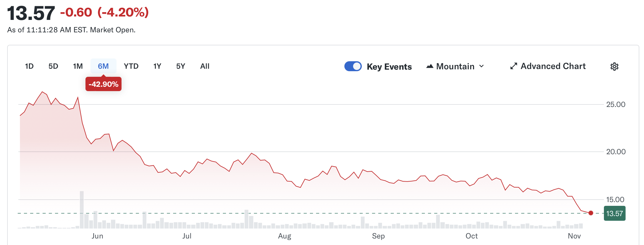Click the tallest volume bar before Jun

click(82, 210)
